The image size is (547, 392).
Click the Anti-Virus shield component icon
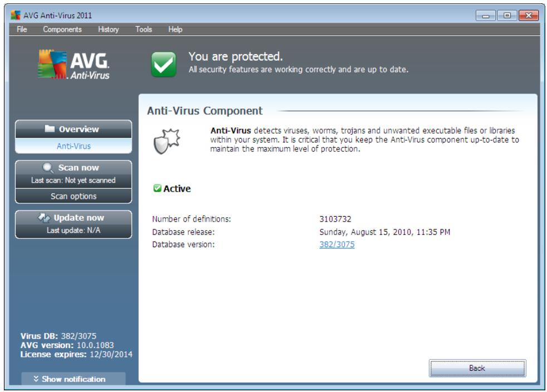pos(167,141)
